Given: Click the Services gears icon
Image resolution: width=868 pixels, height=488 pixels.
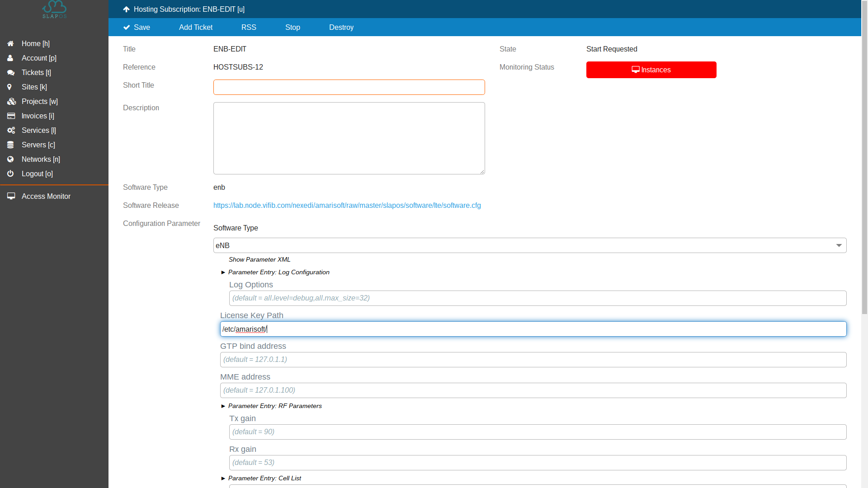Looking at the screenshot, I should coord(11,131).
